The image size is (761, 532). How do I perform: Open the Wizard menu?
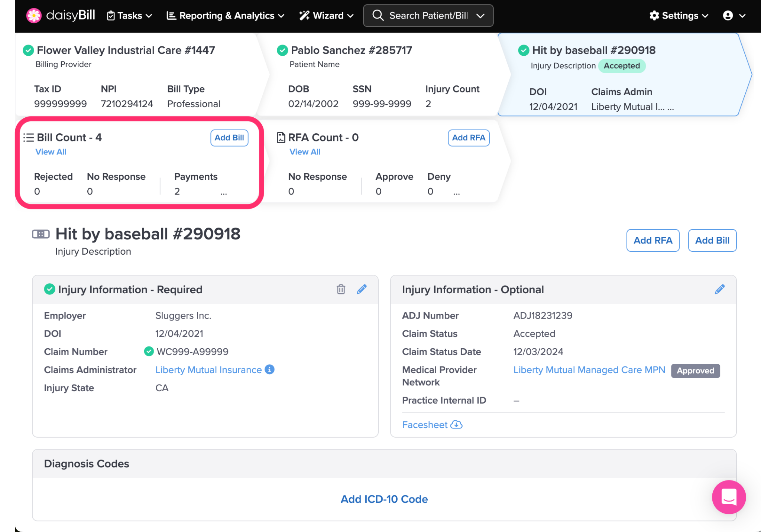coord(326,16)
